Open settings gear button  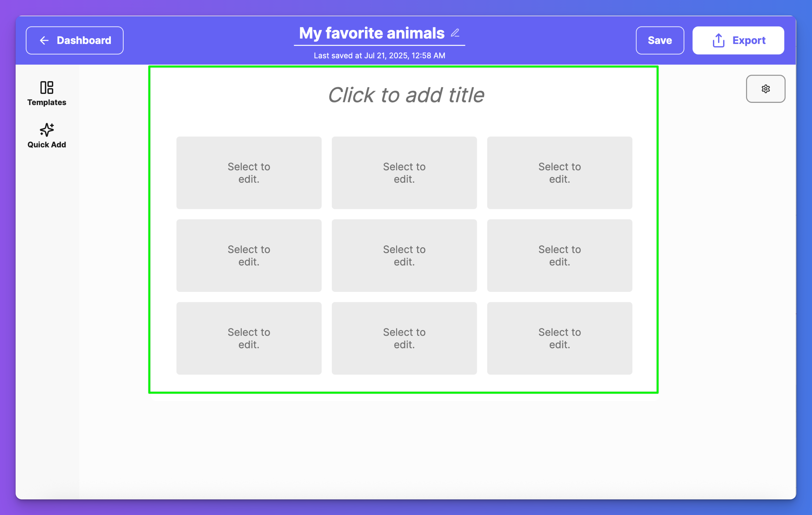[x=766, y=89]
